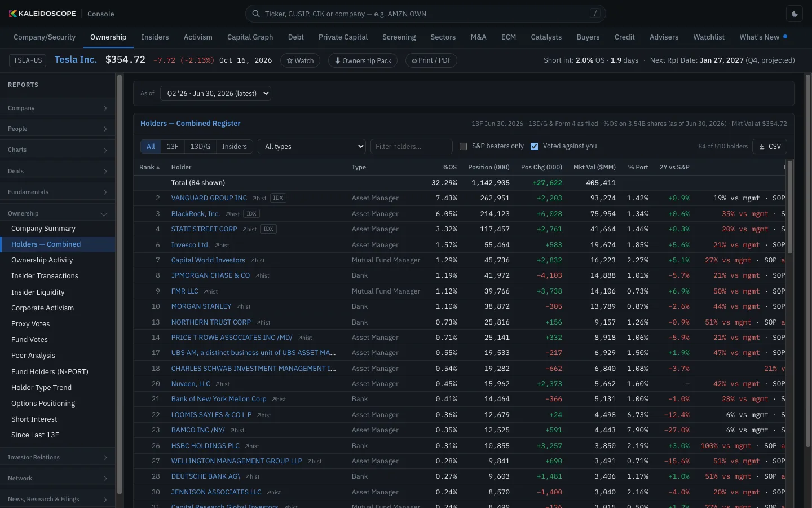This screenshot has width=812, height=508.
Task: Open the As of period dropdown
Action: (x=215, y=94)
